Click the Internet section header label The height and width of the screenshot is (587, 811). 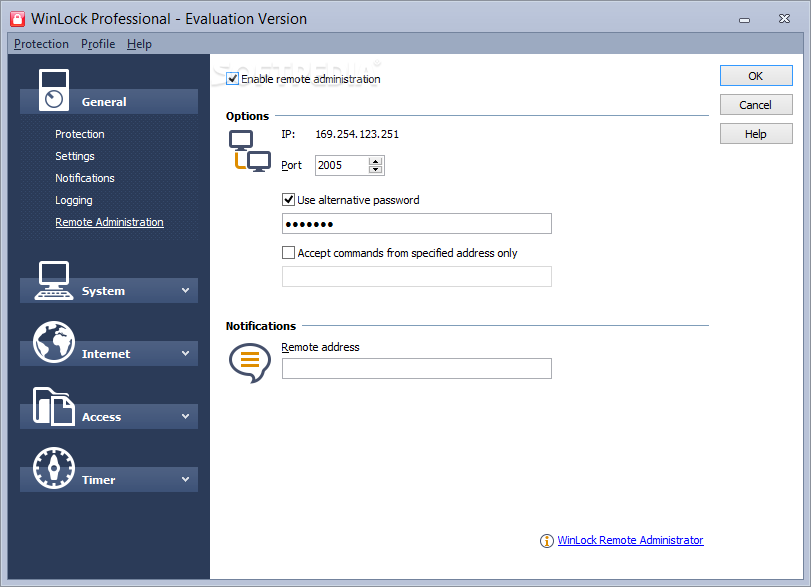coord(106,354)
